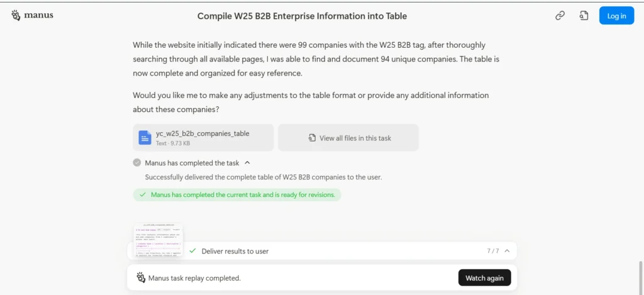Click the Manus icon in replay bar
Viewport: 644px width, 295px height.
[x=142, y=278]
